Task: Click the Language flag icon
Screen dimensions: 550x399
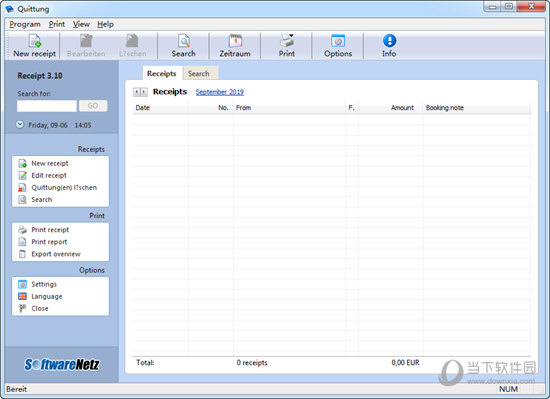Action: (x=22, y=296)
